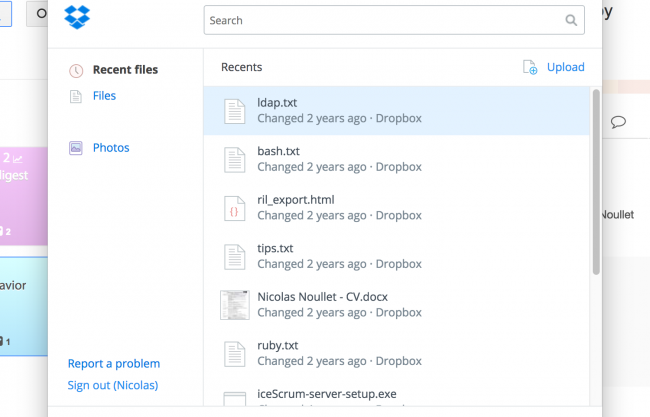Click the bash.txt document icon

pyautogui.click(x=234, y=159)
